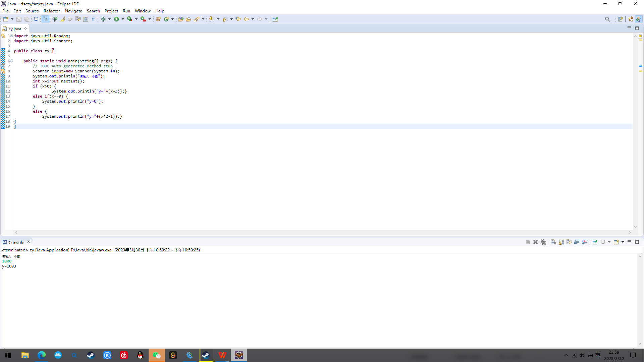Open Steam from the Windows taskbar
The image size is (644, 362).
[x=91, y=355]
